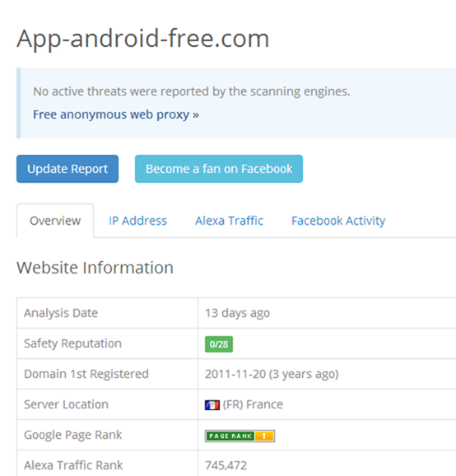456x476 pixels.
Task: Click the (FR) France location text
Action: pos(253,404)
